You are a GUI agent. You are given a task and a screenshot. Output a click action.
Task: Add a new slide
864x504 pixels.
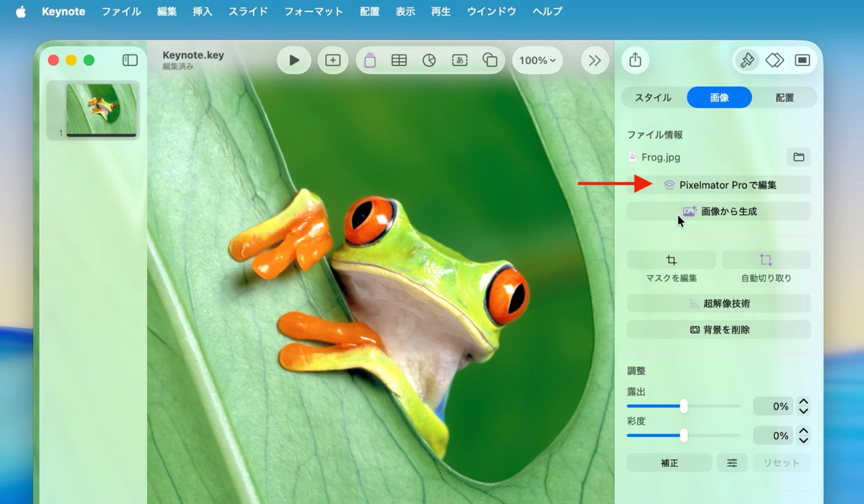[x=333, y=60]
